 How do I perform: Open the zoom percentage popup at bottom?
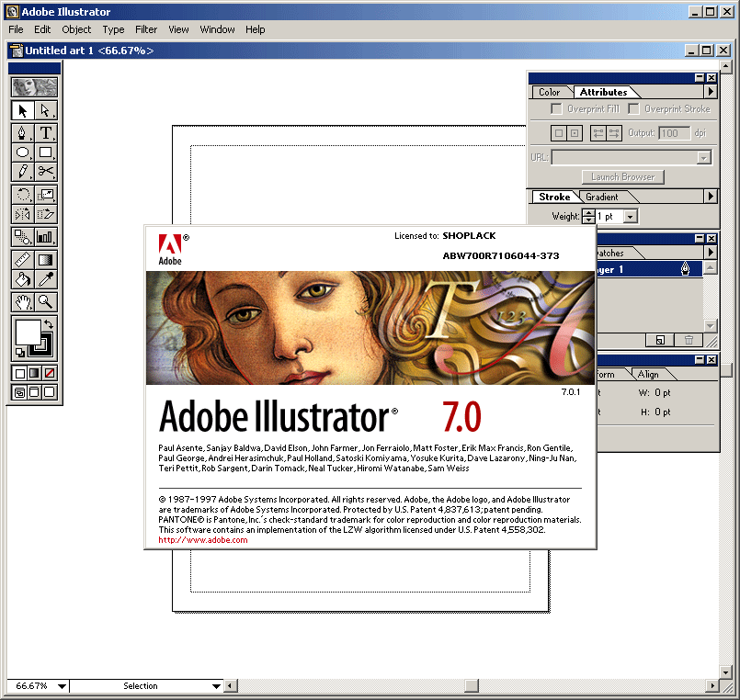[x=62, y=686]
